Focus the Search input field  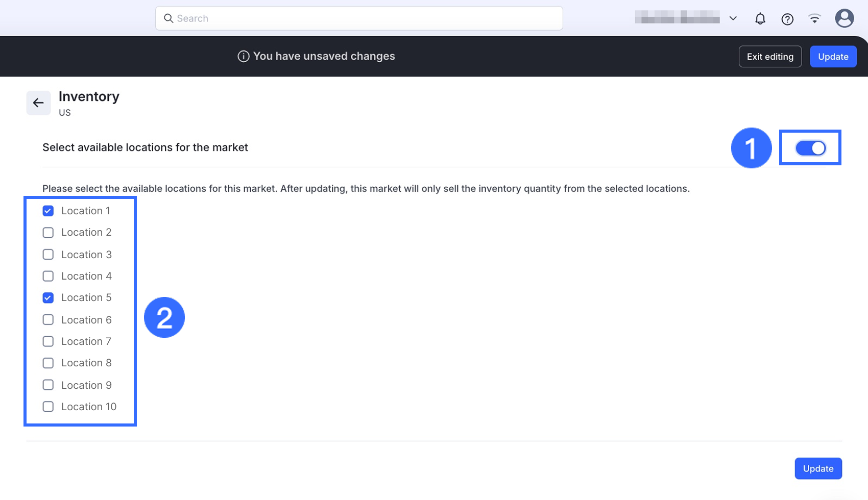(x=368, y=18)
